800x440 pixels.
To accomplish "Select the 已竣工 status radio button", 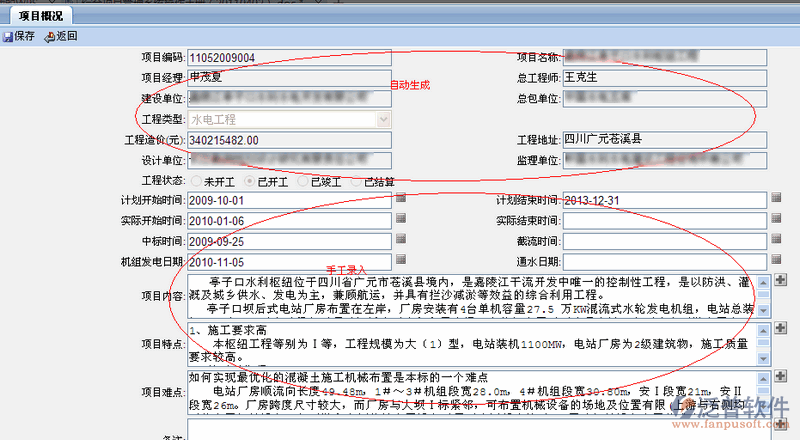I will pos(303,181).
